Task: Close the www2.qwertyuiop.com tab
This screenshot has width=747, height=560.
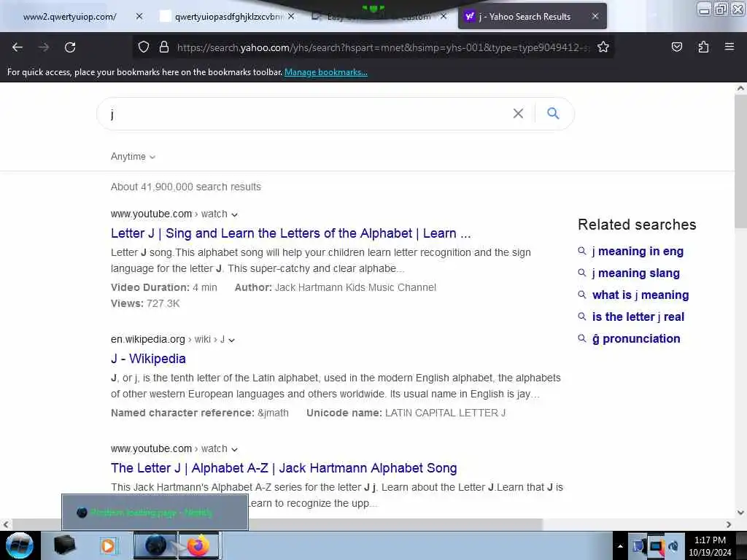Action: 139,16
